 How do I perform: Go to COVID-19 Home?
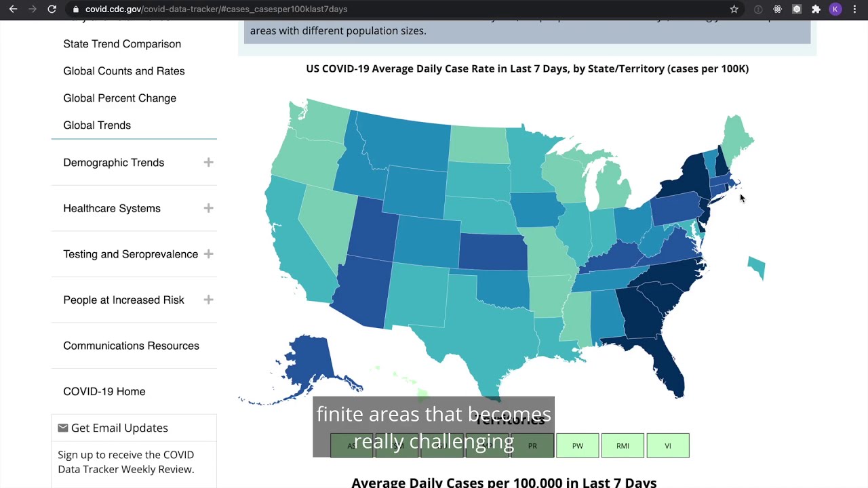coord(104,392)
